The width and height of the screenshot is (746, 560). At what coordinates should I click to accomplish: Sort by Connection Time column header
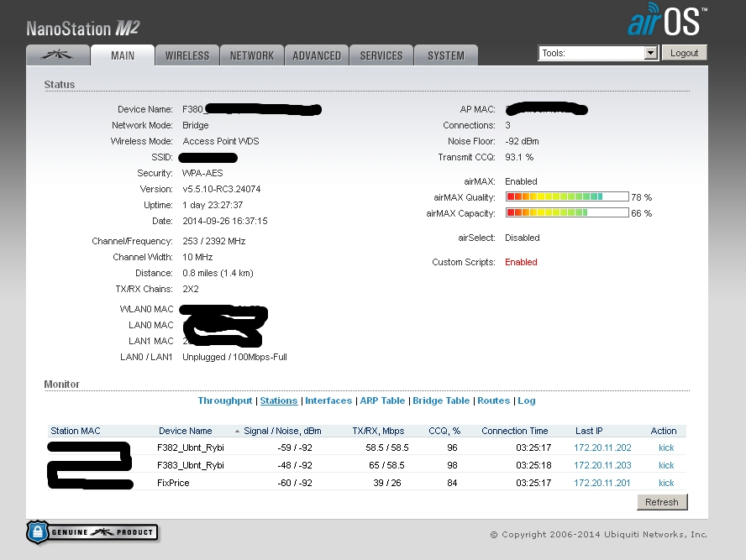tap(515, 431)
